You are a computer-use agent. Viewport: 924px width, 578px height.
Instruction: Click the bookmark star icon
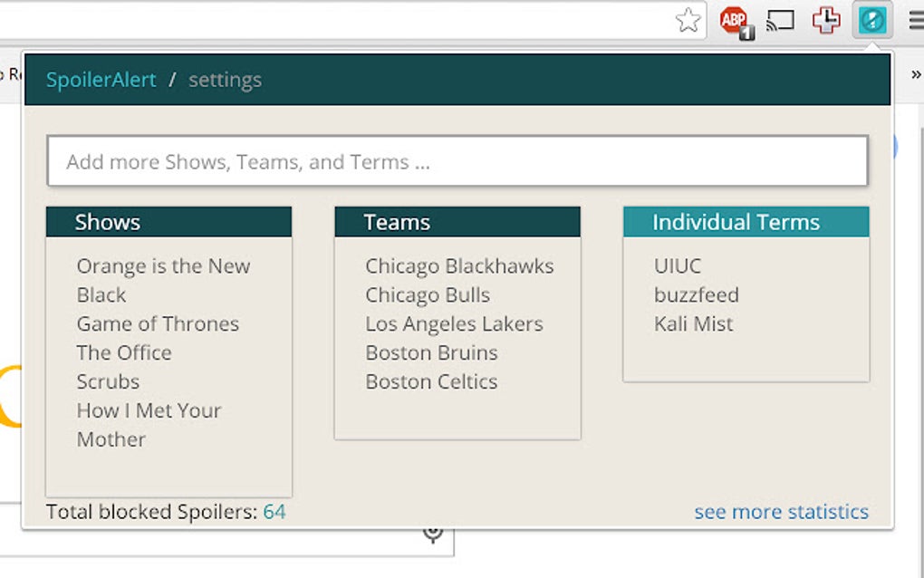pyautogui.click(x=688, y=20)
